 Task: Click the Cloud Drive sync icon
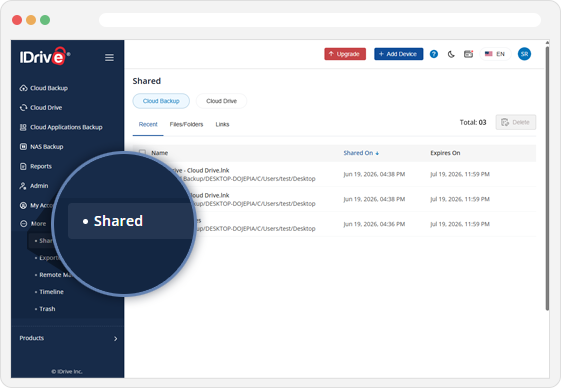coord(23,108)
